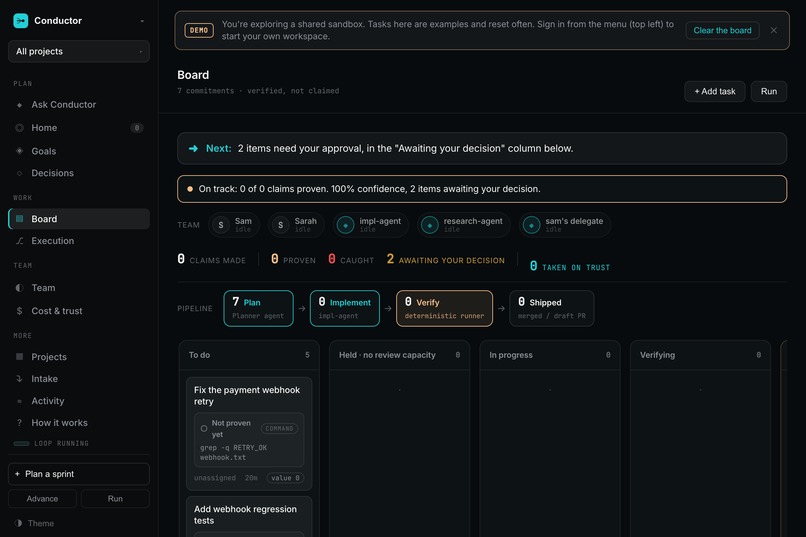Toggle the Not proven yet radio circle

tap(204, 429)
